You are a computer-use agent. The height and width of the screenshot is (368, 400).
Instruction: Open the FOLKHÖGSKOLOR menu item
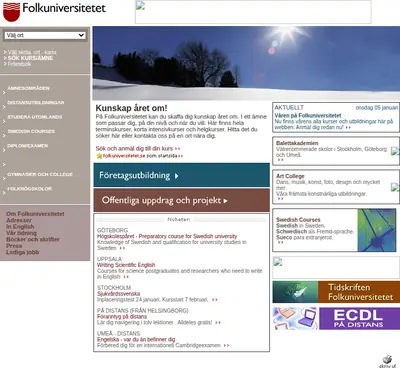pyautogui.click(x=30, y=189)
